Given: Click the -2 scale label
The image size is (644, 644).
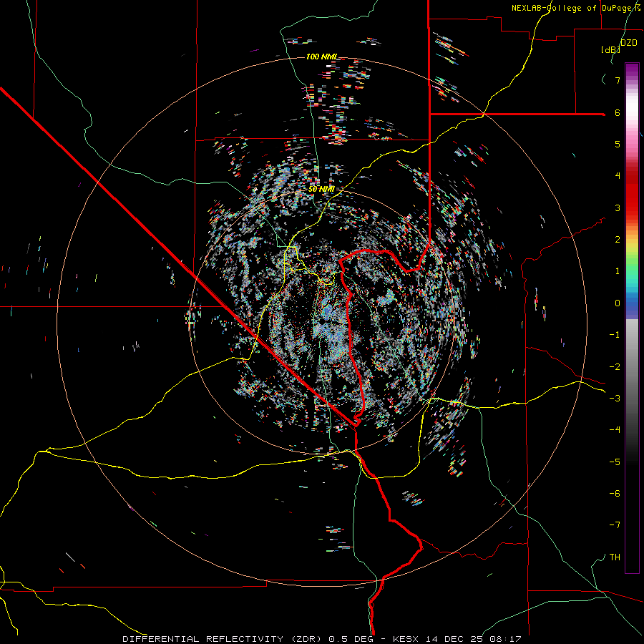Looking at the screenshot, I should pyautogui.click(x=615, y=367).
